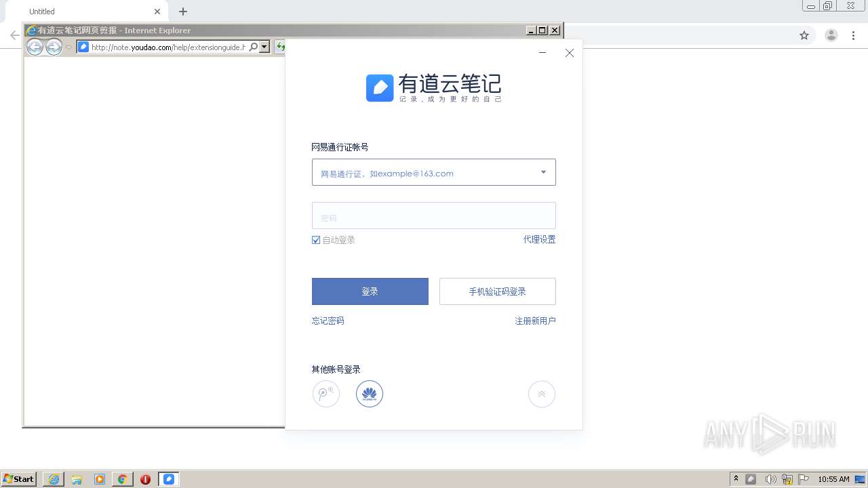Click the round double-chevron up button
The image size is (868, 488).
pyautogui.click(x=542, y=394)
